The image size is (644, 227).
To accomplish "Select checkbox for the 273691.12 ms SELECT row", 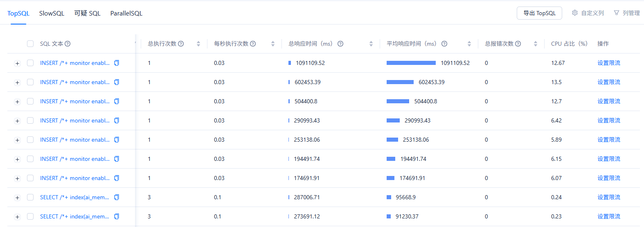I will point(30,216).
